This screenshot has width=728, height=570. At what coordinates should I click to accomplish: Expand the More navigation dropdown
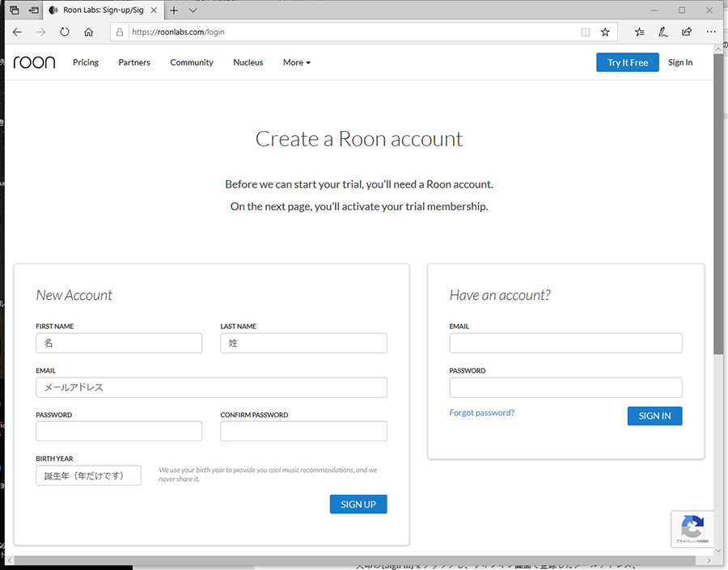[296, 62]
